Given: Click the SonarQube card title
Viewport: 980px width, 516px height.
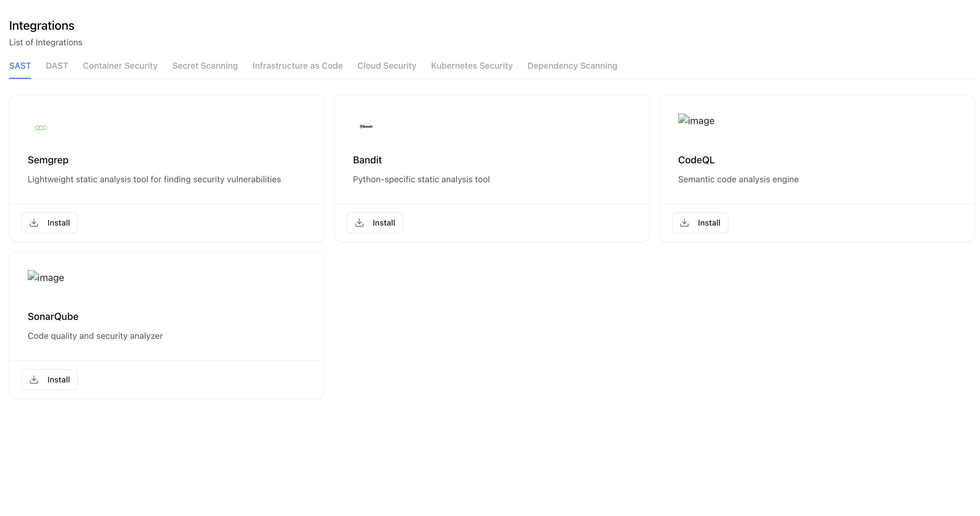Looking at the screenshot, I should (53, 316).
